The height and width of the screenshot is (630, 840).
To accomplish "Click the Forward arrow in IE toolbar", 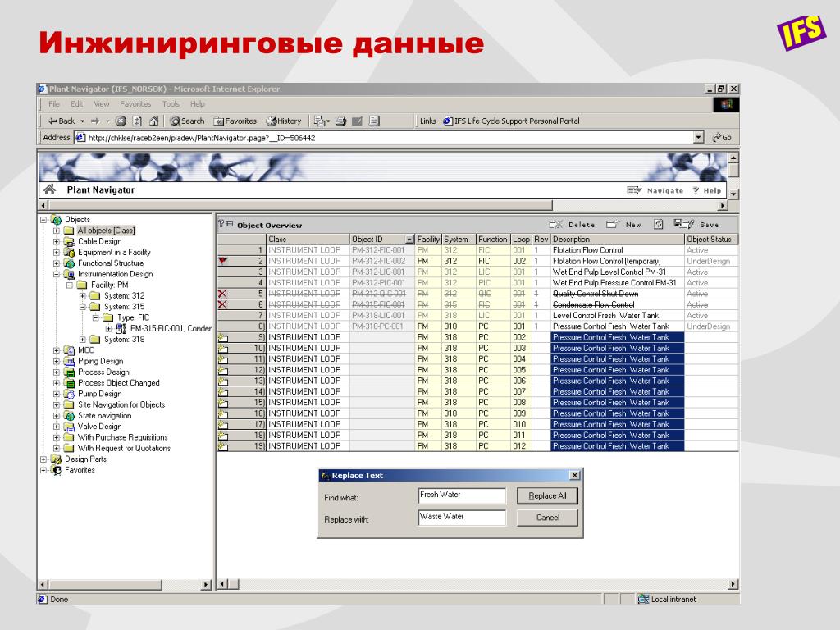I will coord(95,121).
